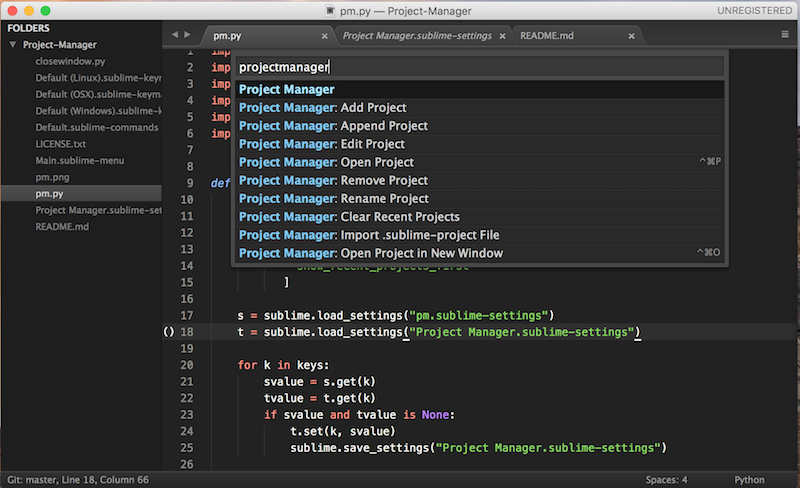The image size is (800, 488).
Task: Run Project Manager: Append Project
Action: 480,126
